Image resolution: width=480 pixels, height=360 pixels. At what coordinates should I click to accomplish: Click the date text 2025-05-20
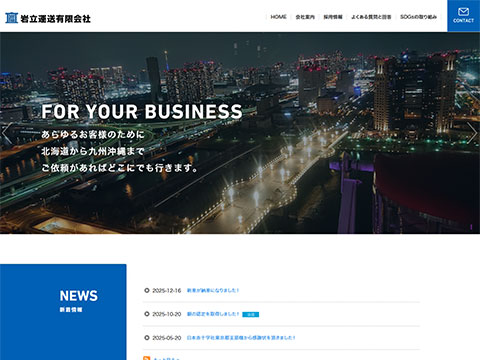(x=167, y=338)
